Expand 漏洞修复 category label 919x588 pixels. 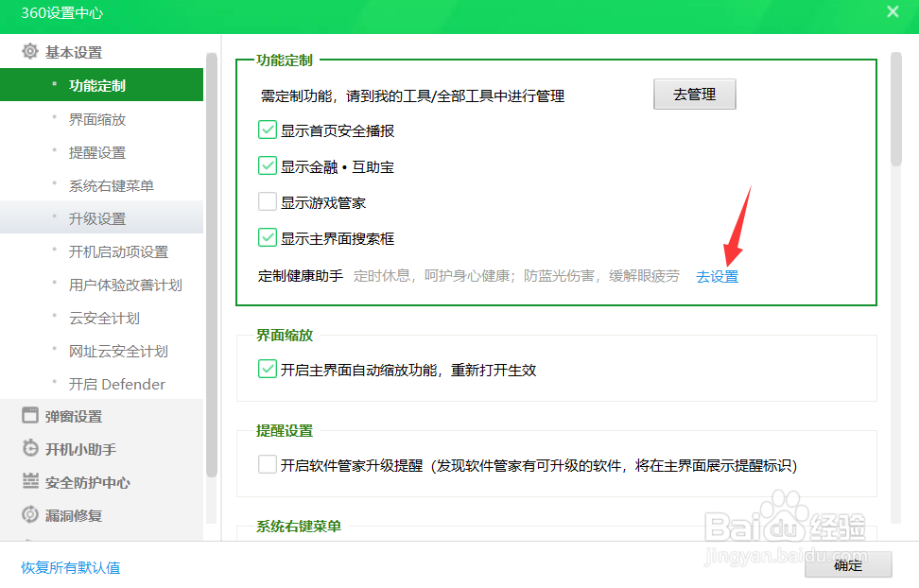coord(74,515)
